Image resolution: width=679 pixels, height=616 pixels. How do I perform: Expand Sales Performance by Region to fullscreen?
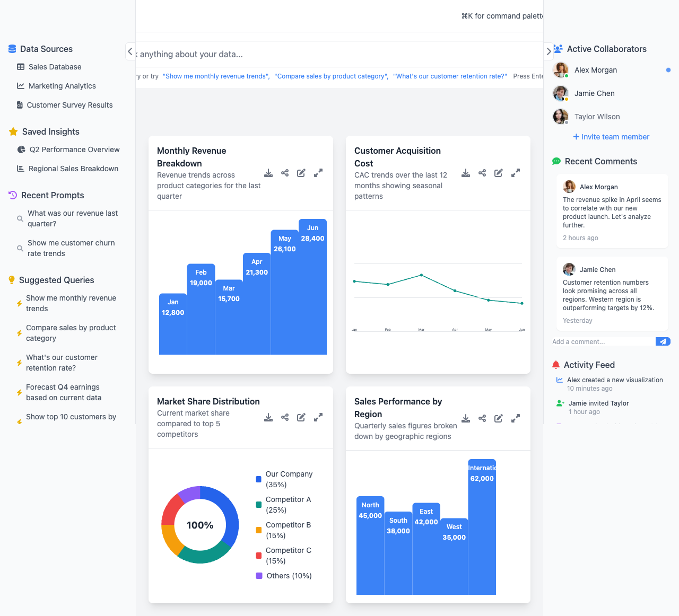tap(515, 418)
